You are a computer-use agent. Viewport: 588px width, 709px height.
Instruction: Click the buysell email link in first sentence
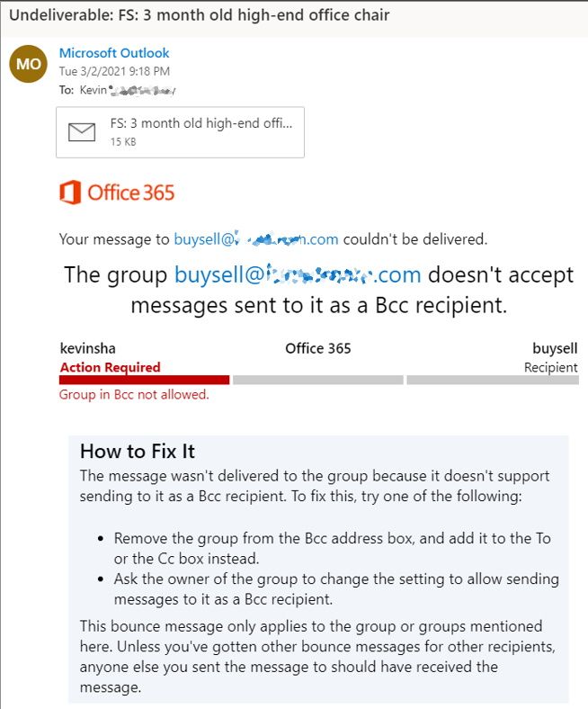click(256, 238)
